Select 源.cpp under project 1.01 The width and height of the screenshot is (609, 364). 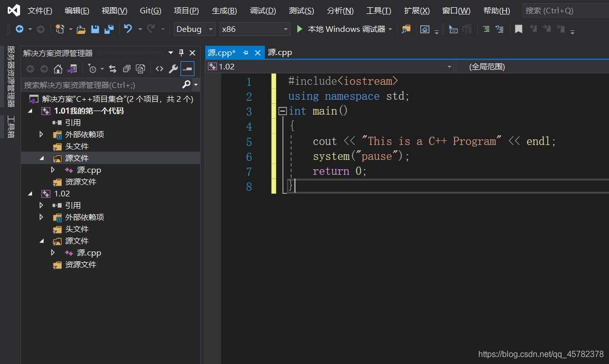coord(89,170)
